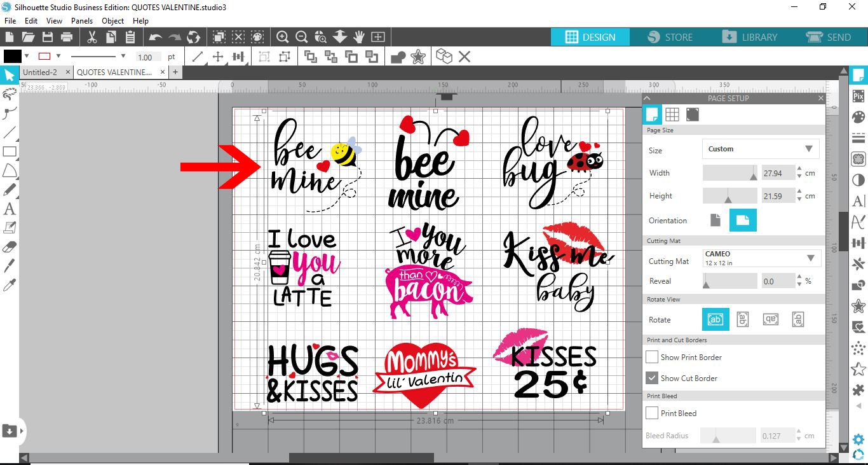Pick the Eraser tool

[x=10, y=247]
